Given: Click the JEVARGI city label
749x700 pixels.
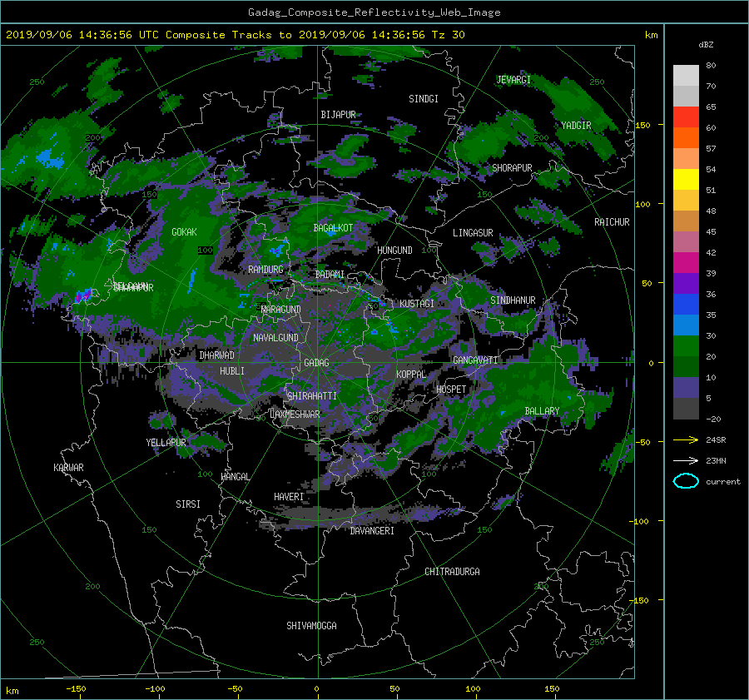Looking at the screenshot, I should (x=513, y=80).
